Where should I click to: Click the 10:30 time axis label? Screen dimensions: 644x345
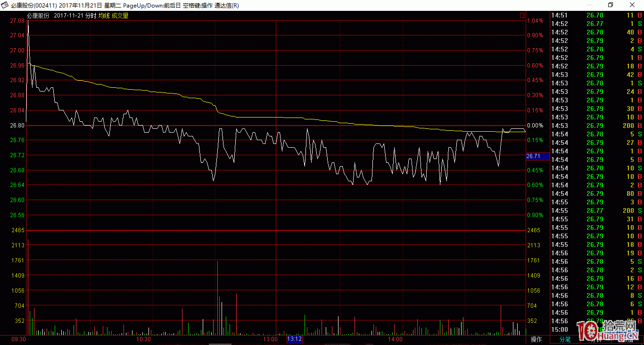point(143,339)
